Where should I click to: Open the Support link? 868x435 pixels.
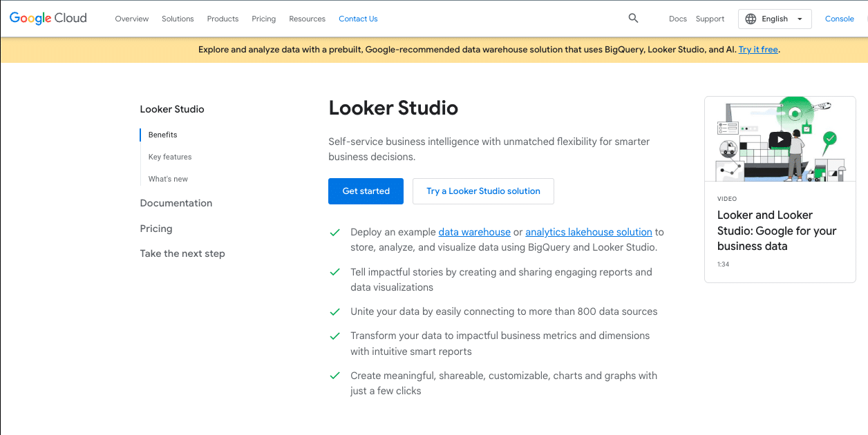tap(710, 19)
